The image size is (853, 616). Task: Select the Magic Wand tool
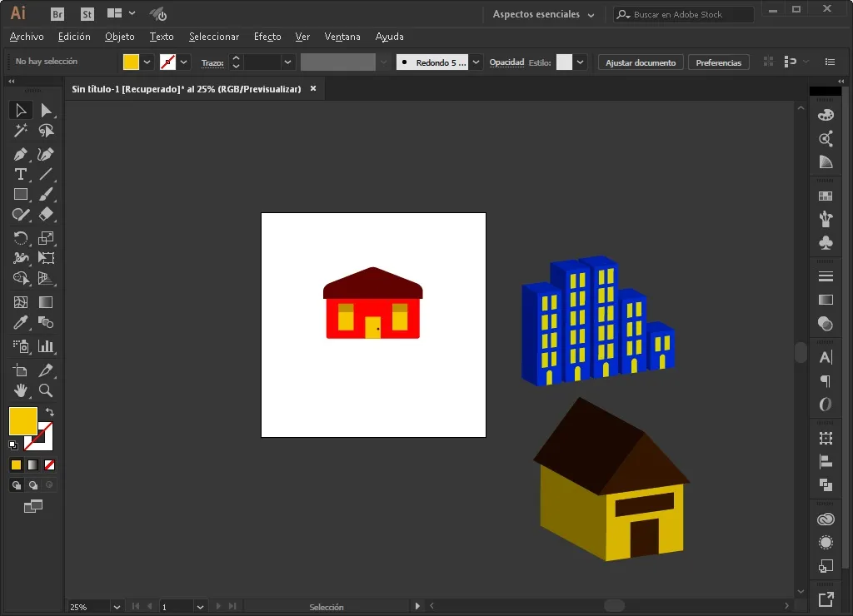click(21, 131)
